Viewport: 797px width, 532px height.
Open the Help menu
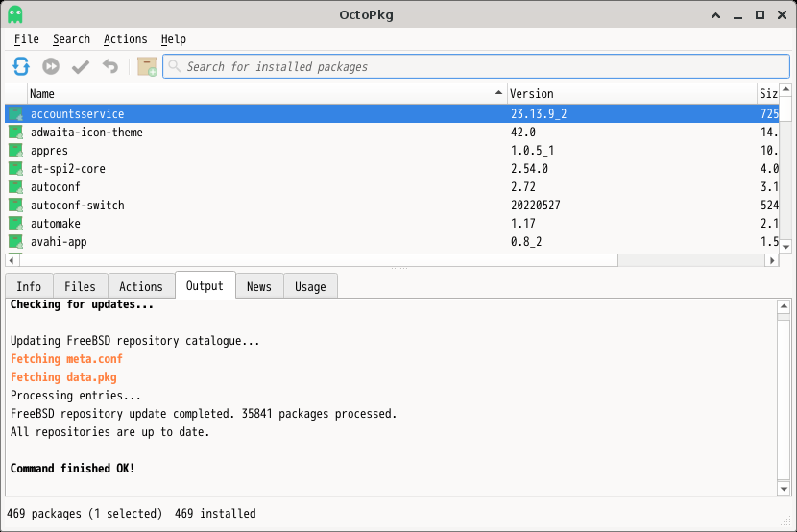coord(174,39)
